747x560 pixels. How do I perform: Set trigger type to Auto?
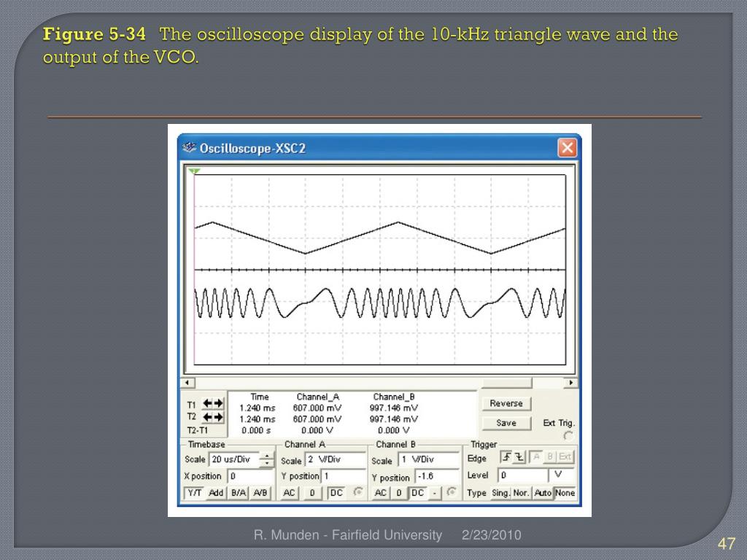click(x=542, y=493)
